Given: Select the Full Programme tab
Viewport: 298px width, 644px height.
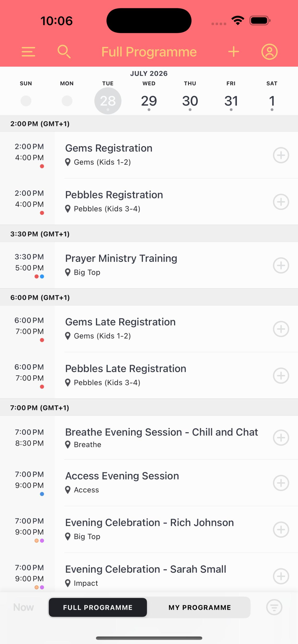Looking at the screenshot, I should point(98,607).
